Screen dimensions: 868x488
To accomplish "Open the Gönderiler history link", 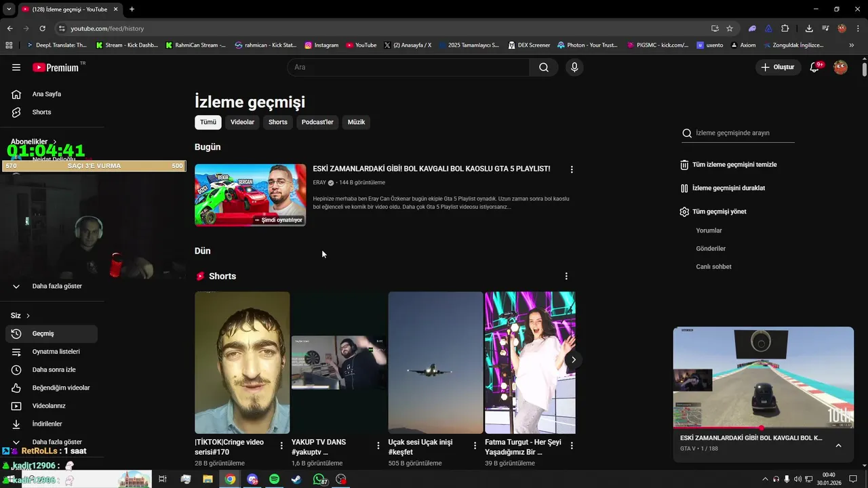I will tap(711, 249).
